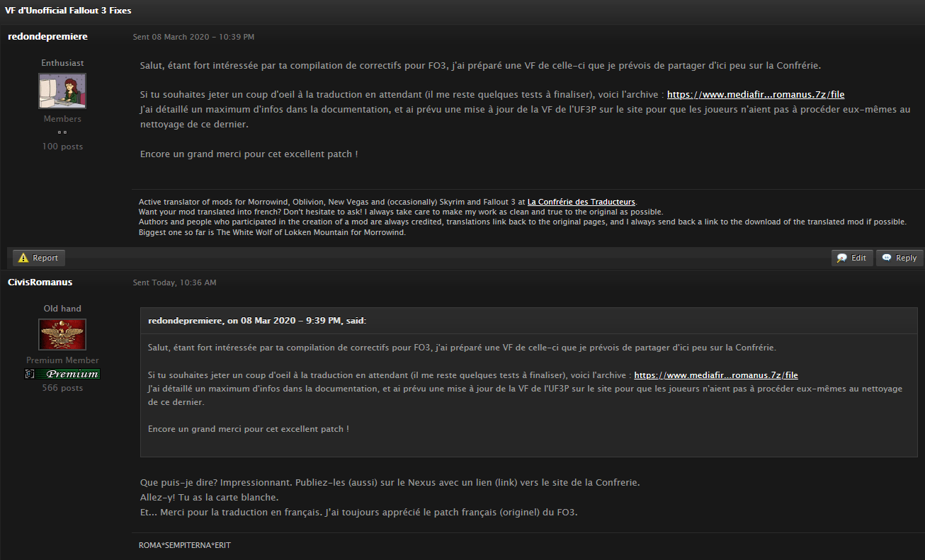Open the mediafire link in quoted post
Viewport: 925px width, 560px height.
tap(716, 375)
